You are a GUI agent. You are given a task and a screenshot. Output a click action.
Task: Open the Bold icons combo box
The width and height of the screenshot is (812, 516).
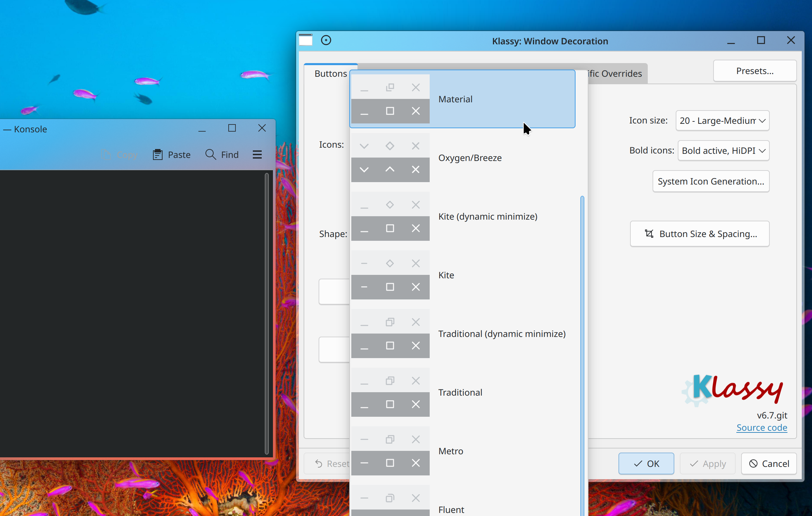click(723, 150)
